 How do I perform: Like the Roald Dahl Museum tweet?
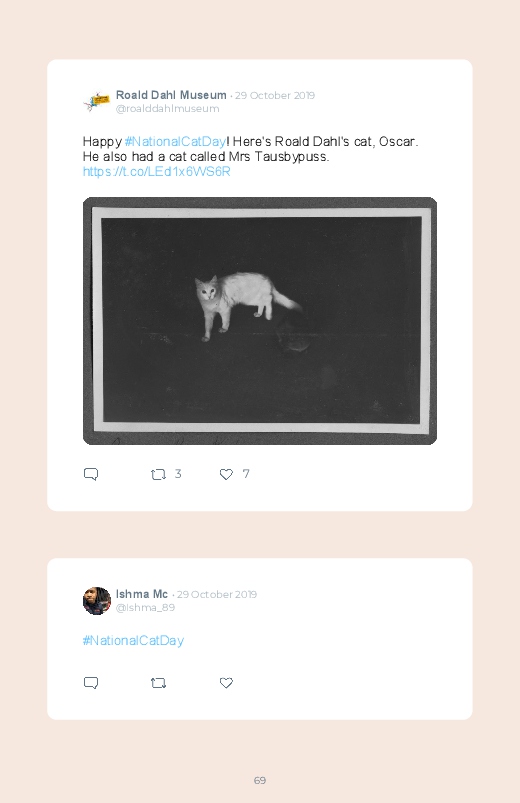click(226, 475)
